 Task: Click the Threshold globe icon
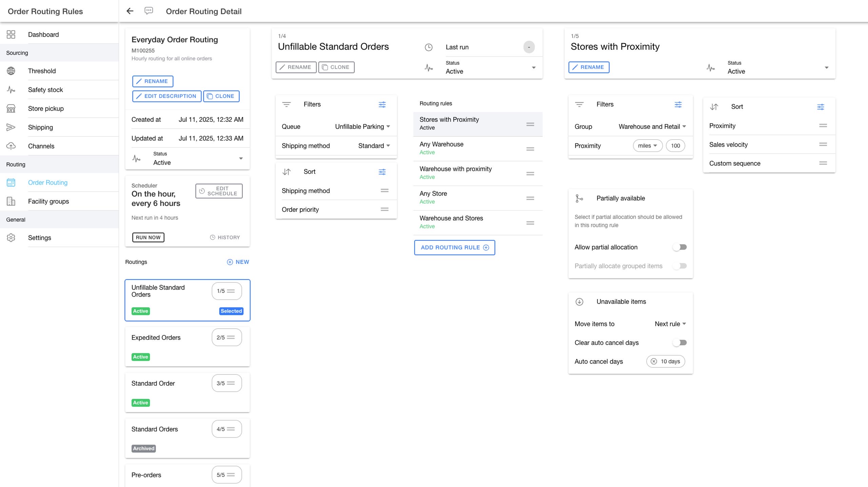point(11,71)
